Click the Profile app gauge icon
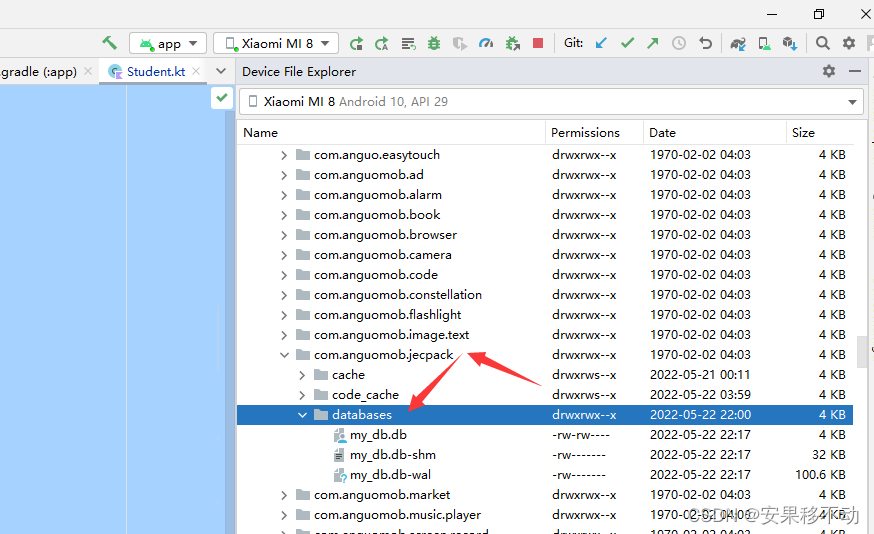The width and height of the screenshot is (874, 534). tap(486, 43)
